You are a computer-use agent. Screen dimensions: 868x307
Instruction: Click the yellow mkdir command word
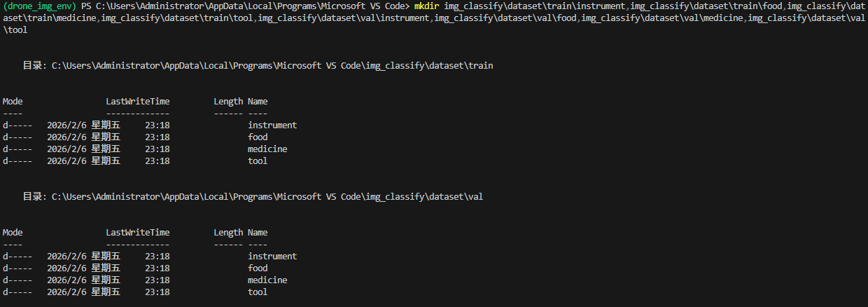coord(427,6)
